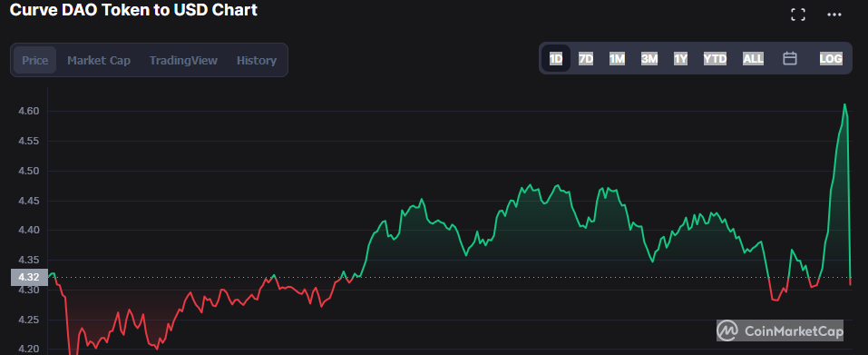Open the History tab
Image resolution: width=868 pixels, height=355 pixels.
pos(257,60)
